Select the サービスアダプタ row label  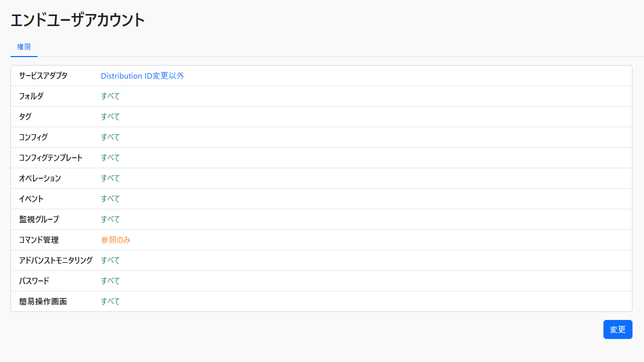(43, 76)
